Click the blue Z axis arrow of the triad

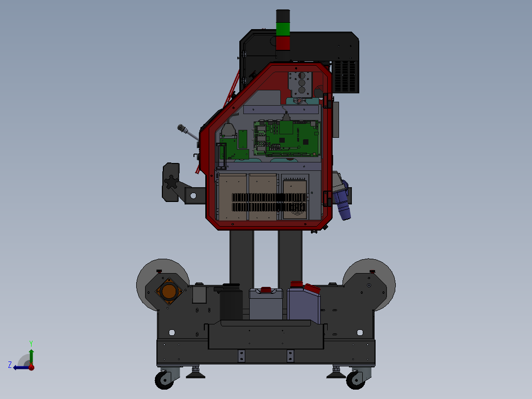(21, 367)
